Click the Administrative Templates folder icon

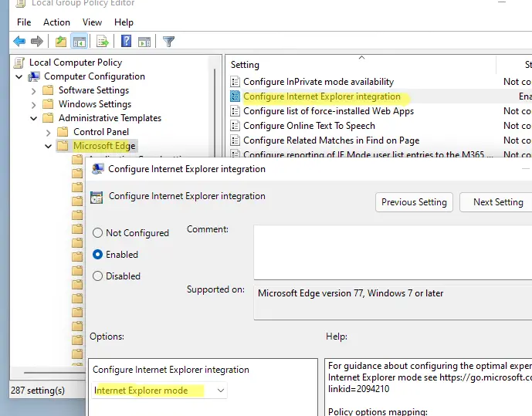pos(48,118)
